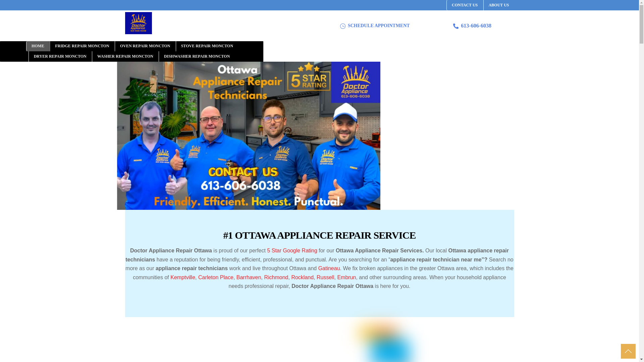Image resolution: width=644 pixels, height=362 pixels.
Task: Open Dishwasher Repair Moncton menu item
Action: (197, 57)
